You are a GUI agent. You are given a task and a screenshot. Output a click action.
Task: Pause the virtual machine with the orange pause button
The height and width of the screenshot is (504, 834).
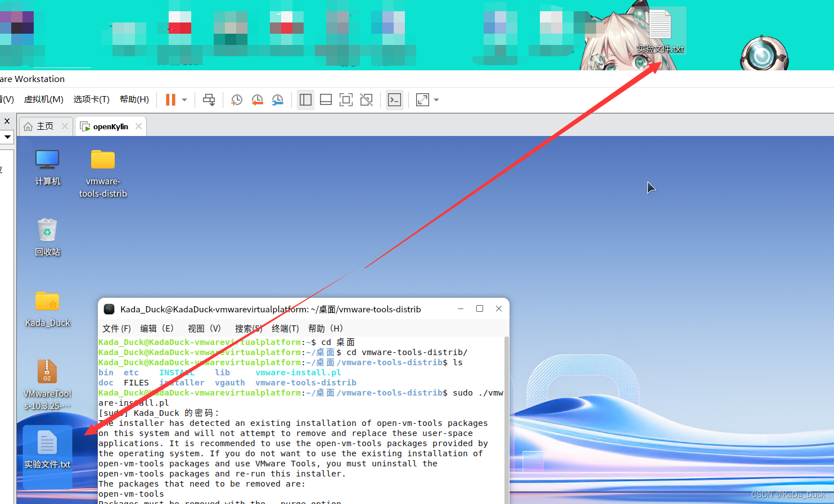[170, 100]
